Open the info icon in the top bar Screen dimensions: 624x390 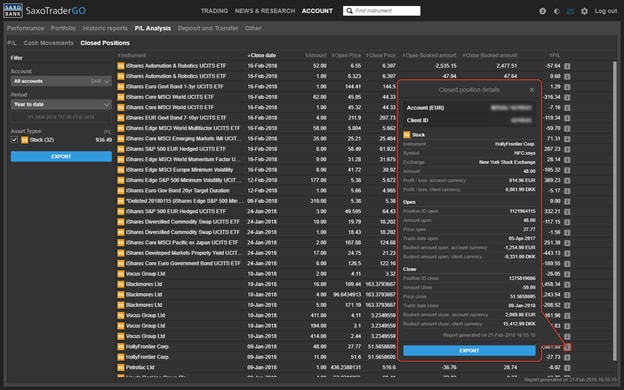tap(542, 11)
